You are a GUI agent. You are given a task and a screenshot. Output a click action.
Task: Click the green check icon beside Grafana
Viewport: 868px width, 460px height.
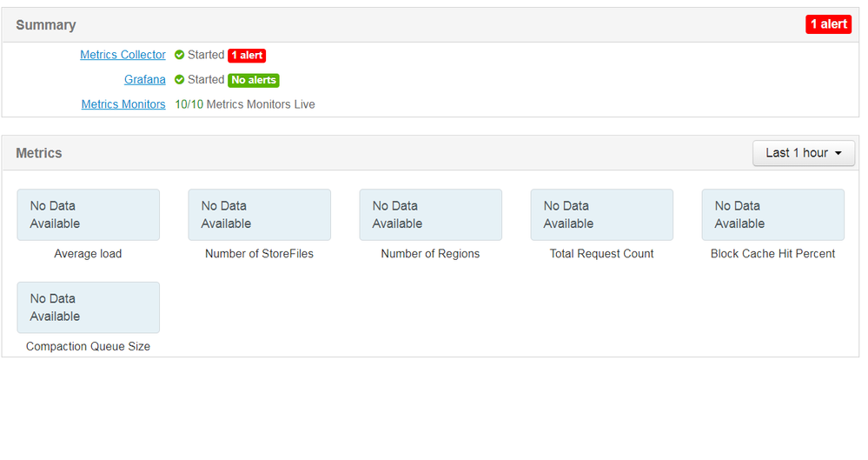click(179, 79)
